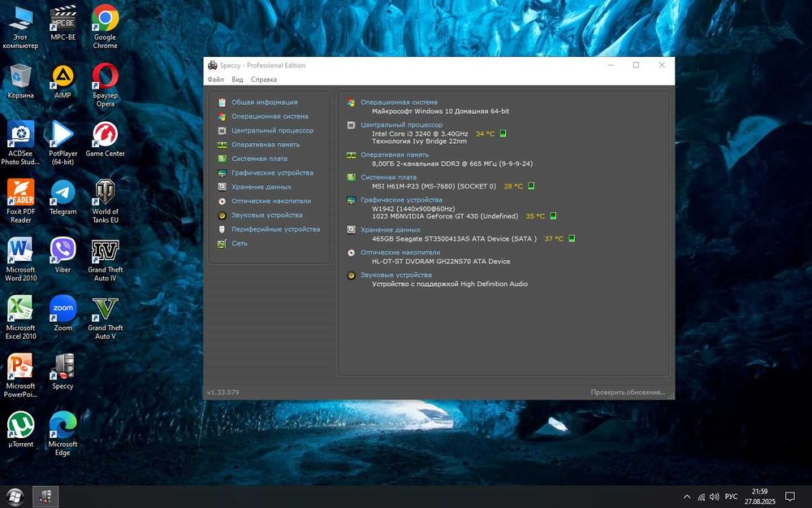This screenshot has width=812, height=508.
Task: Select Звуковые устройства in the sidebar
Action: pyautogui.click(x=266, y=215)
